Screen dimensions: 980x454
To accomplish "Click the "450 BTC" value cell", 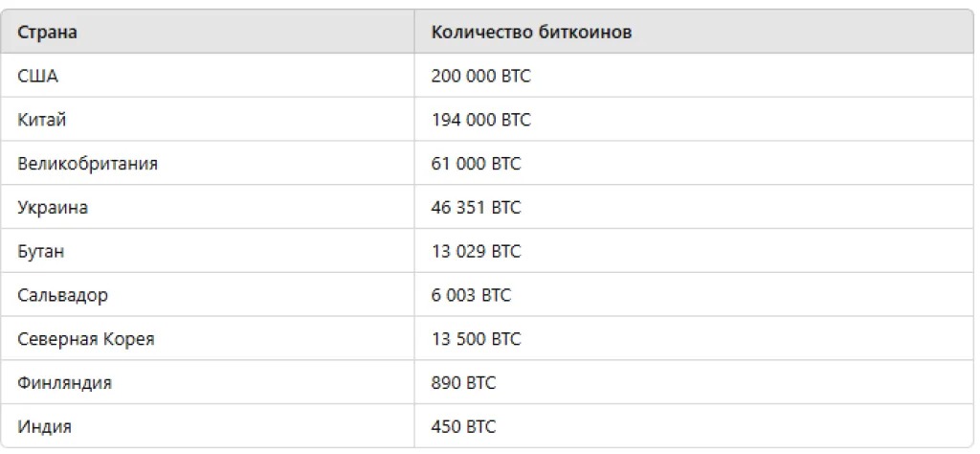I will (464, 426).
